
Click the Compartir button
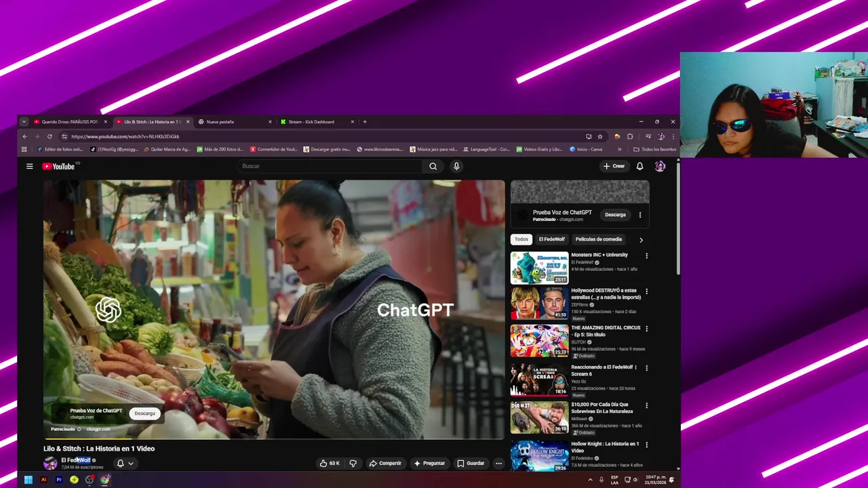(385, 464)
